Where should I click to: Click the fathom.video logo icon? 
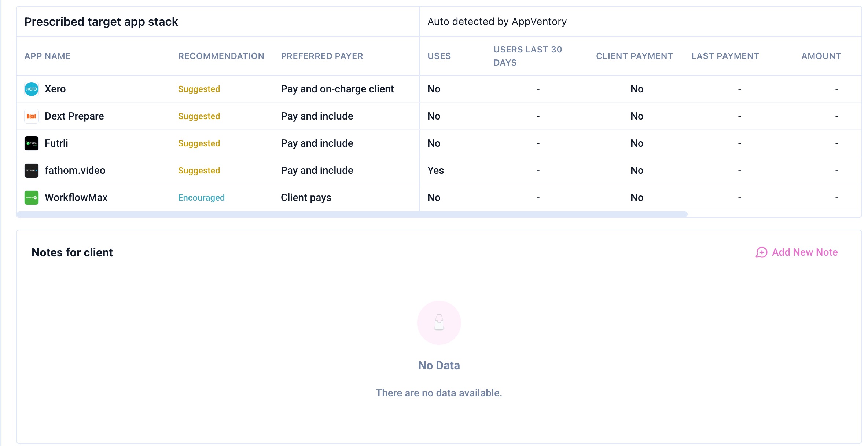click(x=32, y=171)
